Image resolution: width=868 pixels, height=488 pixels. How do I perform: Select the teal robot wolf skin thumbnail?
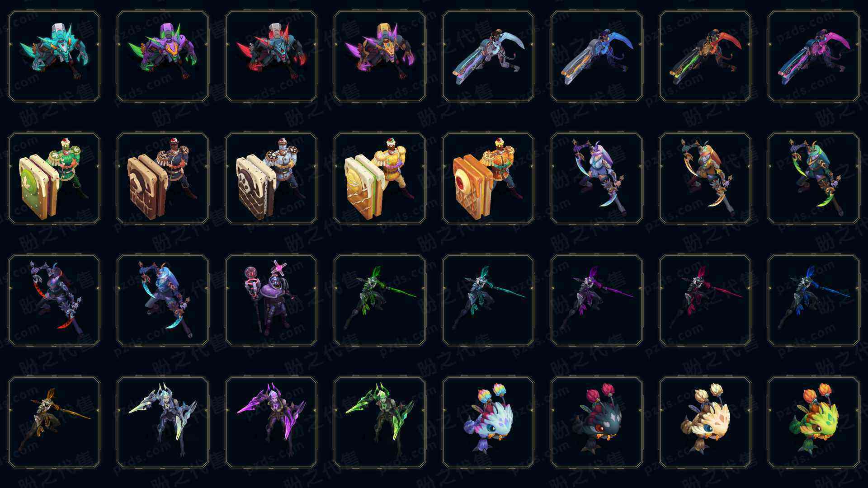(54, 56)
